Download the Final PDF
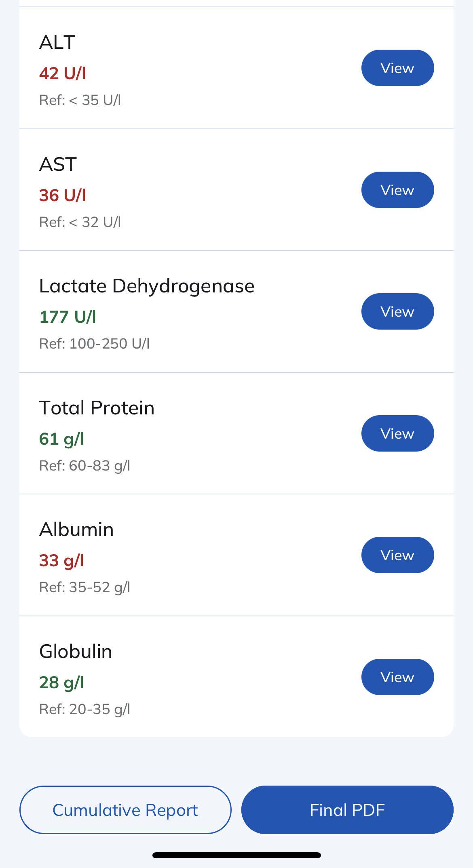The image size is (473, 868). click(347, 810)
